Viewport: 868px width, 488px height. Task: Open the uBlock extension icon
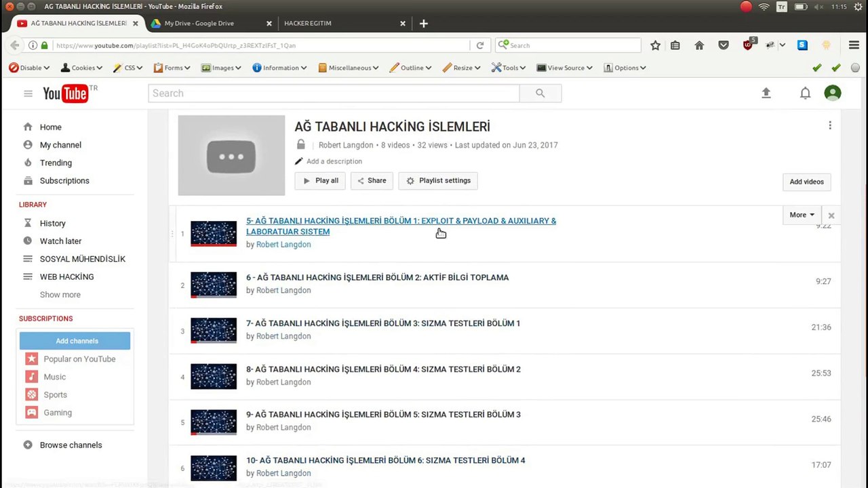coord(749,45)
